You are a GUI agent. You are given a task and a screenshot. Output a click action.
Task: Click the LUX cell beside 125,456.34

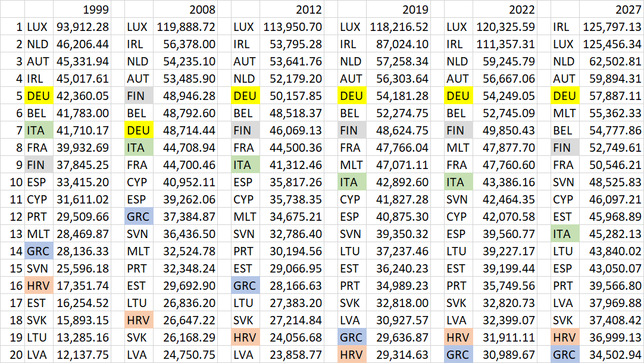point(565,44)
